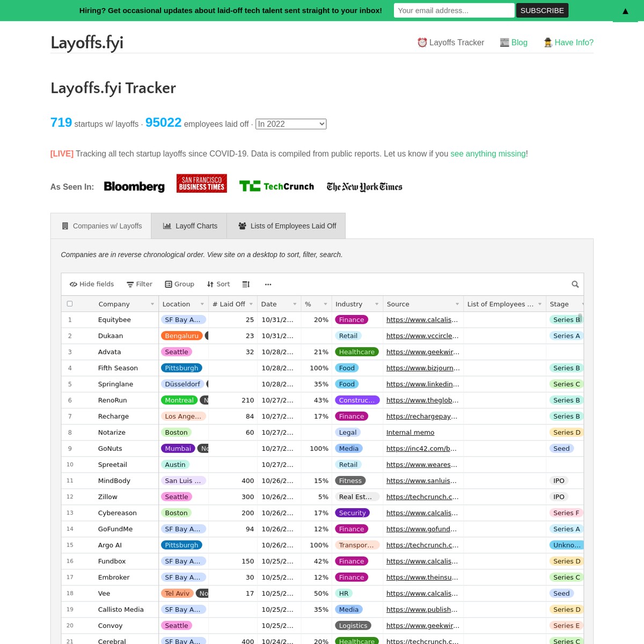Click the 95022 employees laid off count
Screen dimensions: 644x644
coord(163,122)
